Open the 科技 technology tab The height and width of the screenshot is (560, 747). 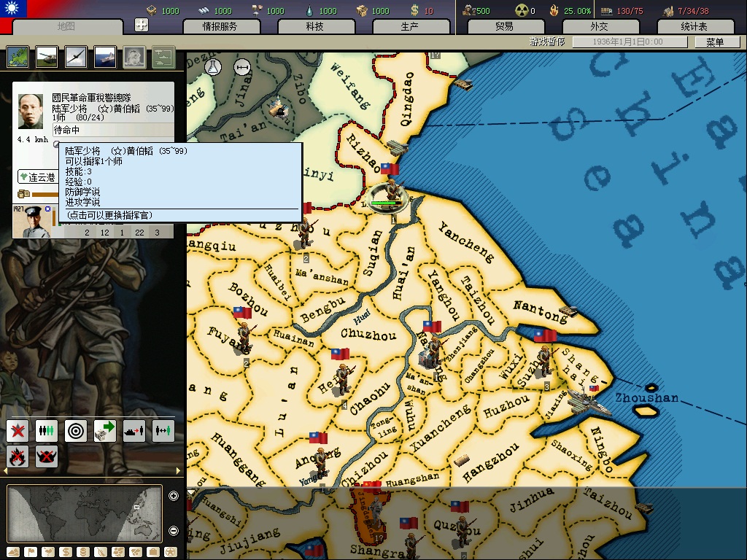[315, 27]
